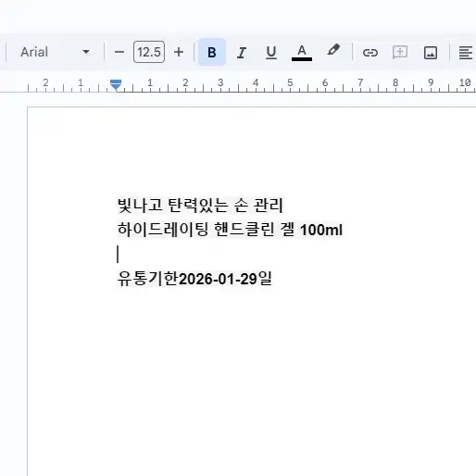Toggle Italic formatting button
476x476 pixels.
coord(242,52)
